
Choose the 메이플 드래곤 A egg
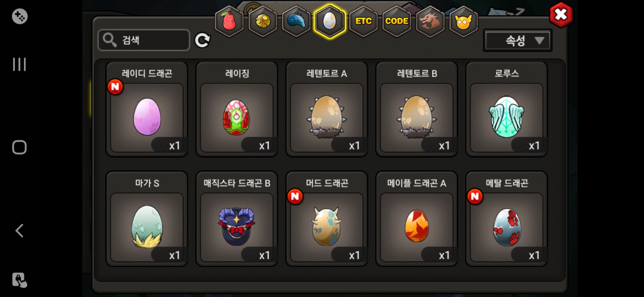417,219
